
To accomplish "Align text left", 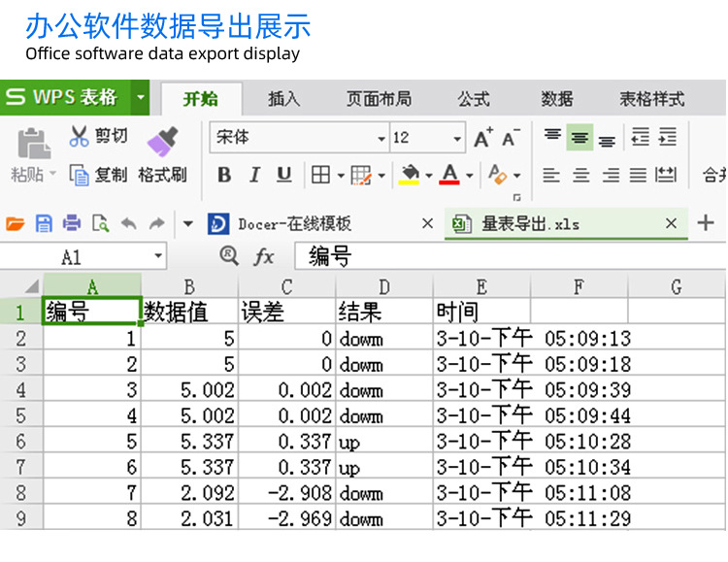I will click(x=551, y=175).
